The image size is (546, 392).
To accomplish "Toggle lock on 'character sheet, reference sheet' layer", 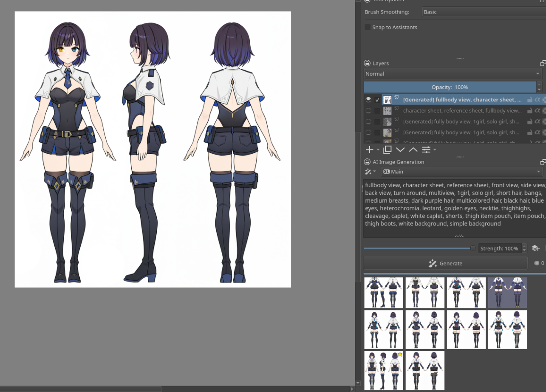I will [x=530, y=111].
